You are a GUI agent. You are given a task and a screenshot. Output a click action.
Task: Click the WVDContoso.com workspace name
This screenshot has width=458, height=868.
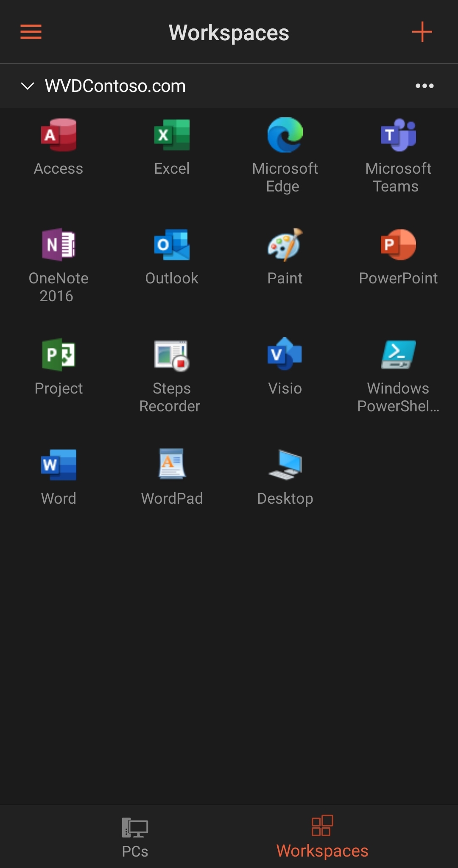pyautogui.click(x=115, y=86)
